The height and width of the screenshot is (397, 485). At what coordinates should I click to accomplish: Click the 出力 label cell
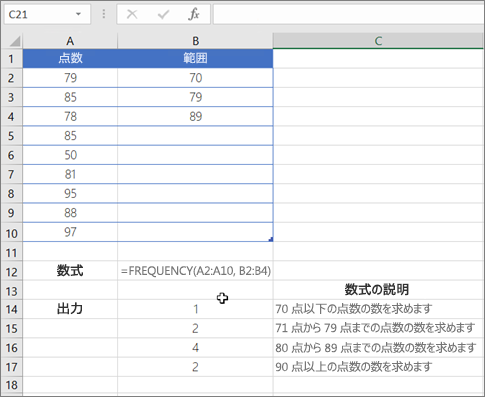tap(70, 309)
